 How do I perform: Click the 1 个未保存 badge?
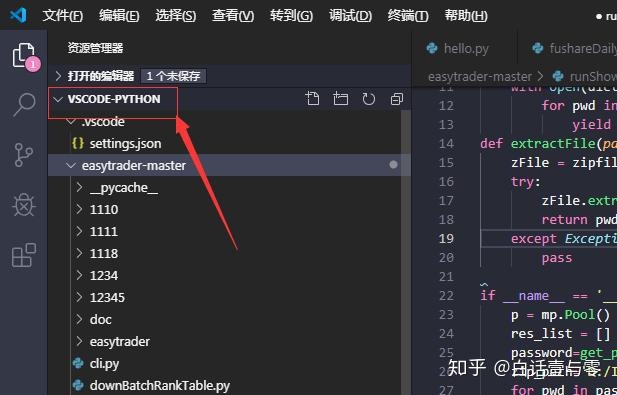[173, 76]
